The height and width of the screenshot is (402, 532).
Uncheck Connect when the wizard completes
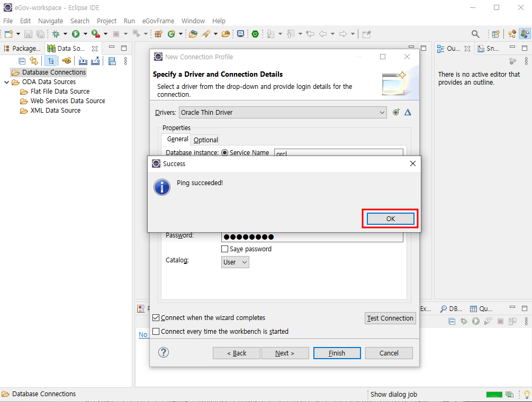[x=156, y=317]
